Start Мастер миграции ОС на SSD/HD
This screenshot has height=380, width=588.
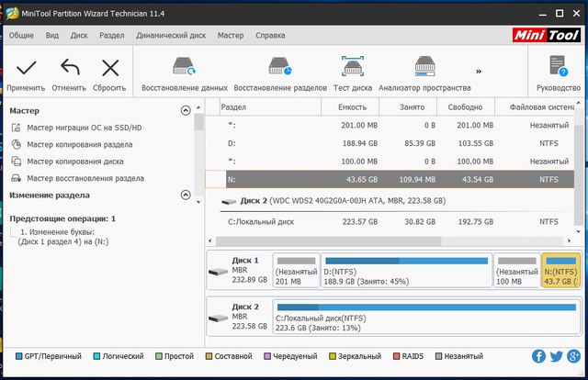tap(76, 128)
